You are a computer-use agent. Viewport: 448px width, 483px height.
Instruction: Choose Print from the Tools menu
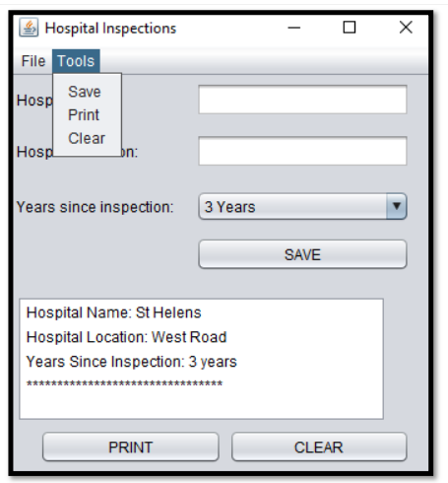coord(84,115)
